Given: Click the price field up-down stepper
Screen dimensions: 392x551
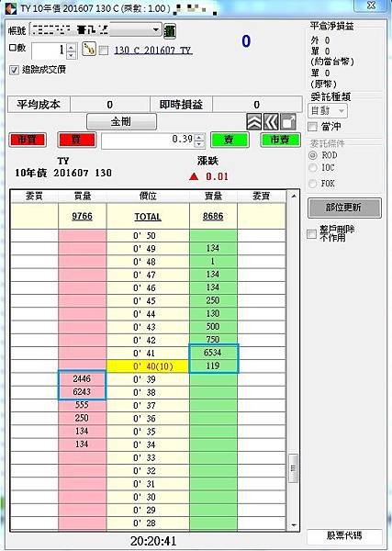Looking at the screenshot, I should pos(199,141).
